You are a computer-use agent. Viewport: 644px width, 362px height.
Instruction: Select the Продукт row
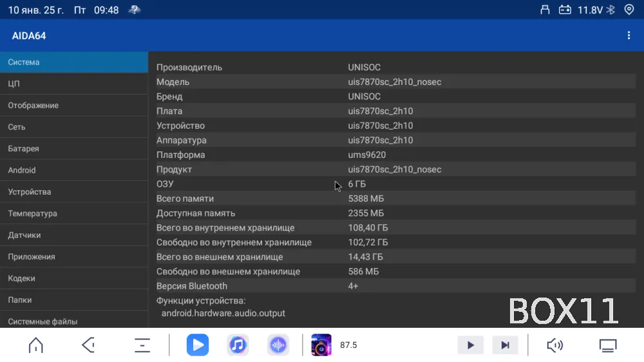pos(396,169)
